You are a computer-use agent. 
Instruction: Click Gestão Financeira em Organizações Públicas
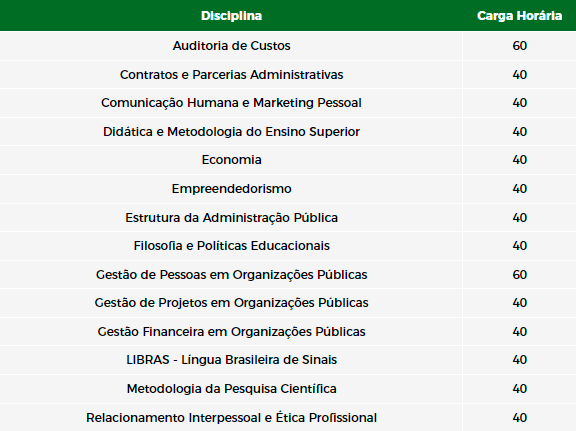(x=231, y=332)
